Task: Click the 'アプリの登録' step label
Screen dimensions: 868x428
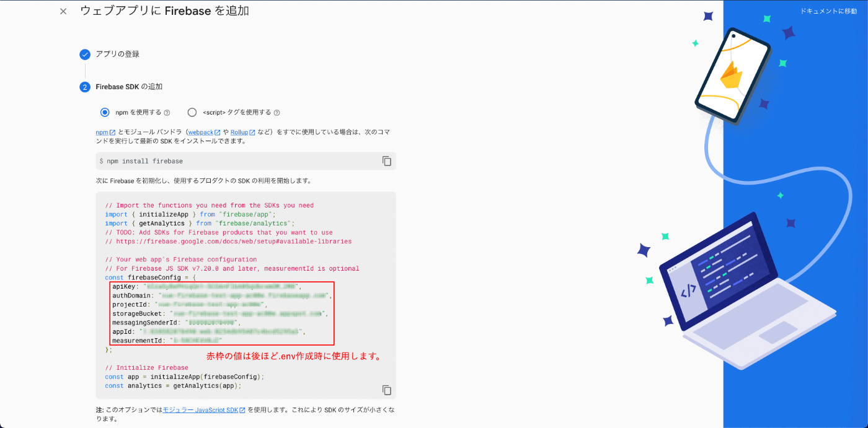Action: click(117, 55)
